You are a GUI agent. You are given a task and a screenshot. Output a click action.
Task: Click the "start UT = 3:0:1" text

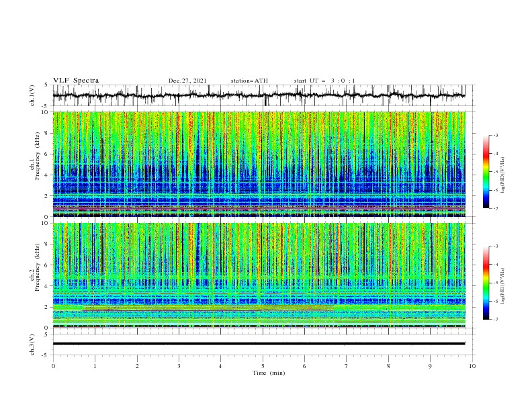(324, 81)
